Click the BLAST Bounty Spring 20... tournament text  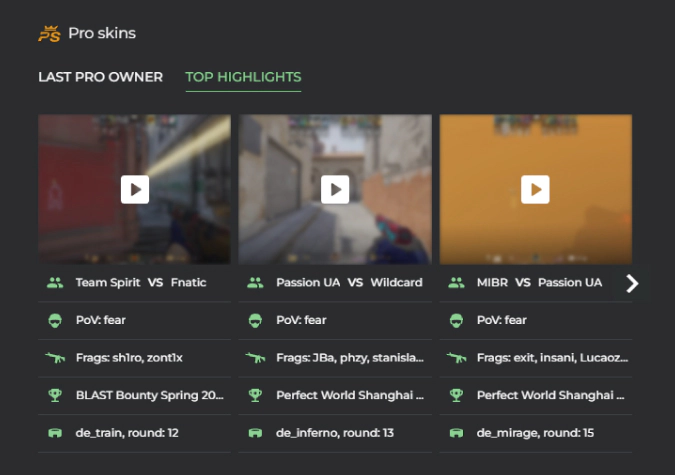(150, 395)
